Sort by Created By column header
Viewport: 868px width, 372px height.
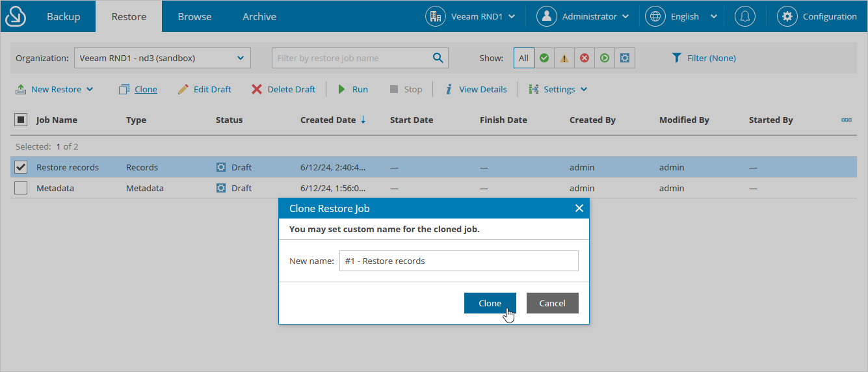click(x=592, y=120)
